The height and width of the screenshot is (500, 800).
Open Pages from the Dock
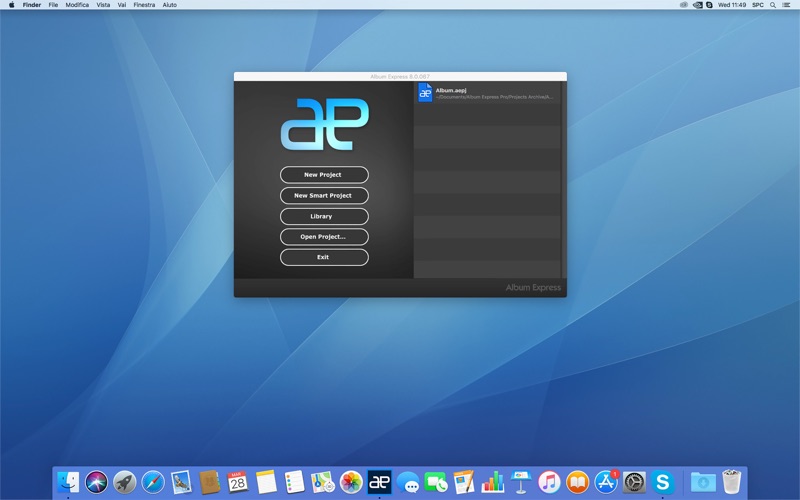click(464, 482)
